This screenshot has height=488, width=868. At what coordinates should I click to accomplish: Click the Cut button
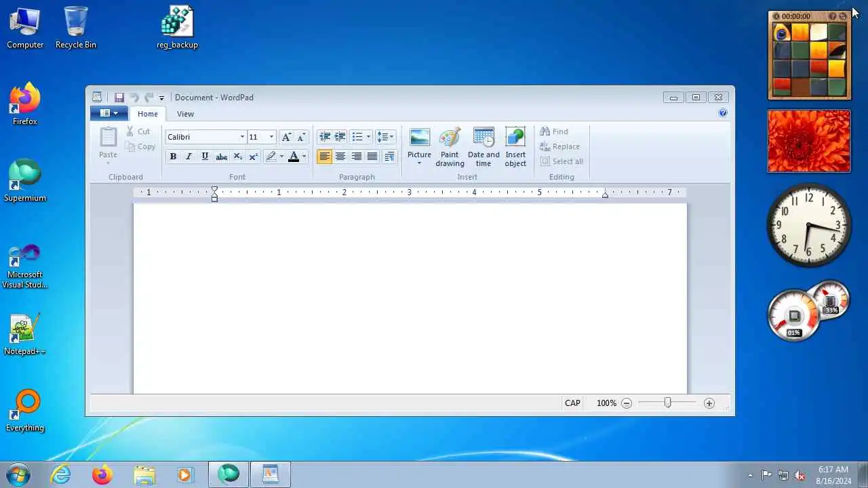[138, 131]
